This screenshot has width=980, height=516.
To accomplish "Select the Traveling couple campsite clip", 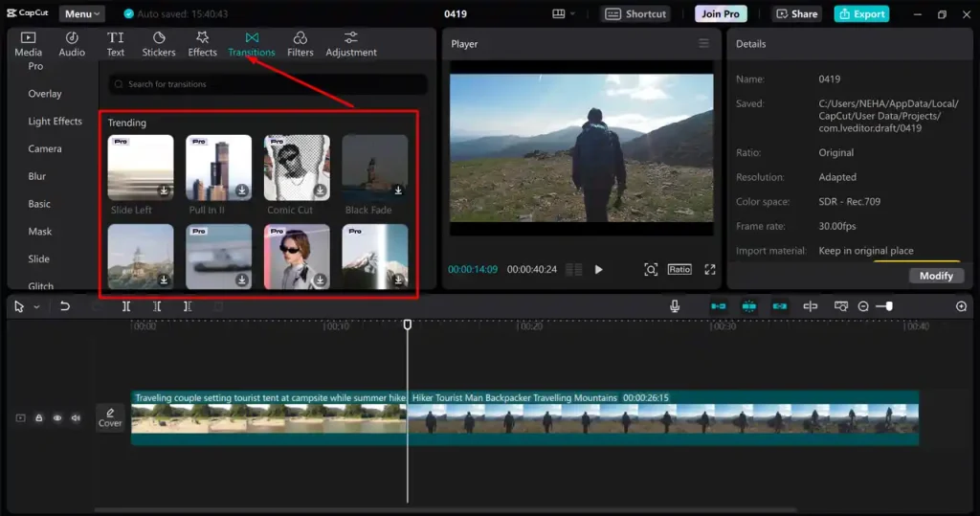I will click(269, 417).
